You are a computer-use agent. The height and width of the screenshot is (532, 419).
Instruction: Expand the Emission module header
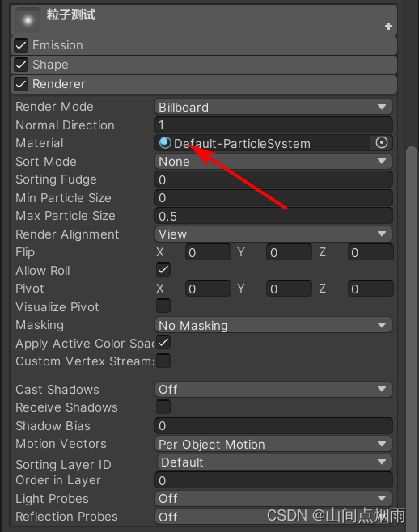tap(204, 45)
